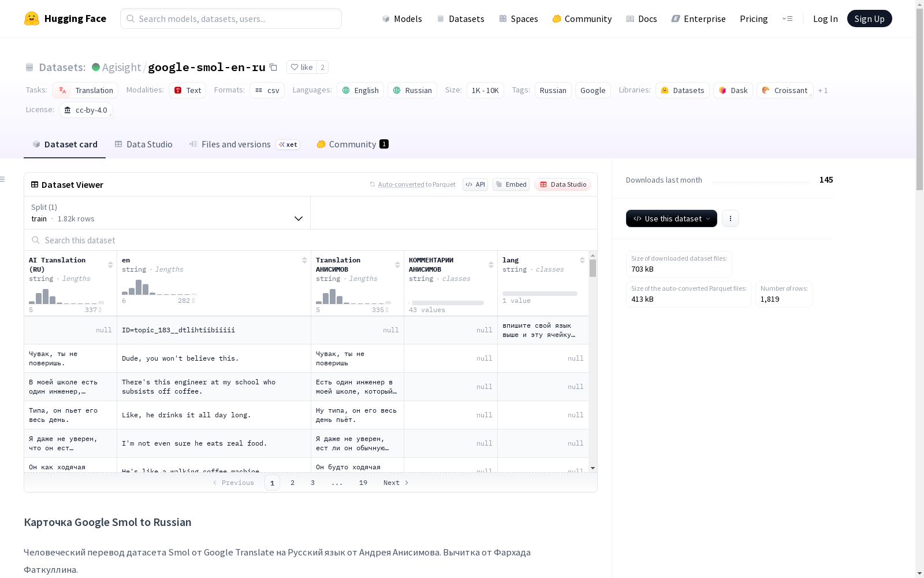
Task: Open the Data Studio pink button
Action: [563, 184]
